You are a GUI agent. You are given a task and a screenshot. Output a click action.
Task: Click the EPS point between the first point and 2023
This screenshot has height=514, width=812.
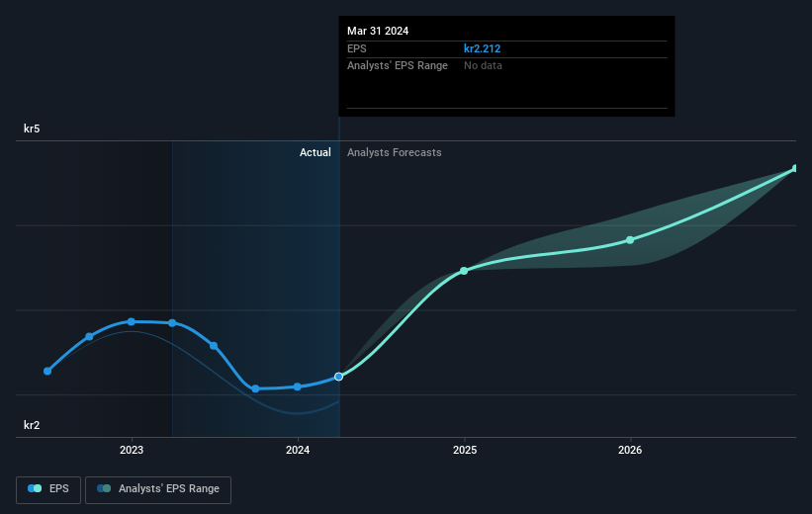(x=89, y=336)
